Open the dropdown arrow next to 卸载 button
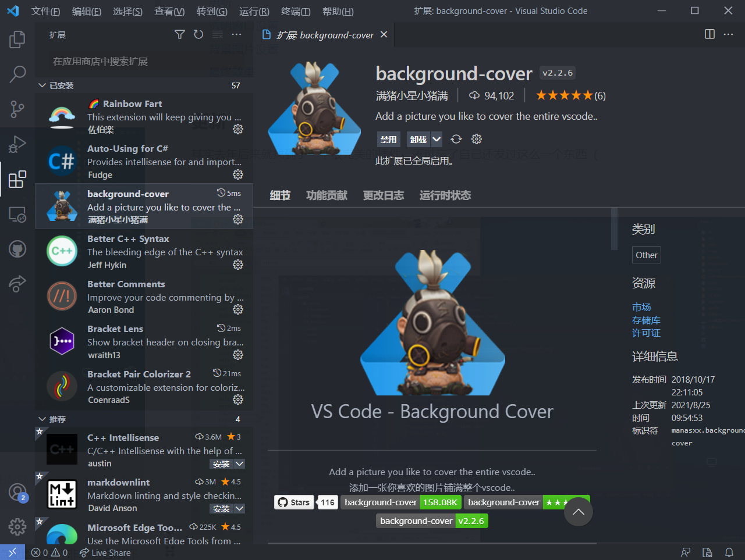The image size is (745, 560). pyautogui.click(x=435, y=139)
